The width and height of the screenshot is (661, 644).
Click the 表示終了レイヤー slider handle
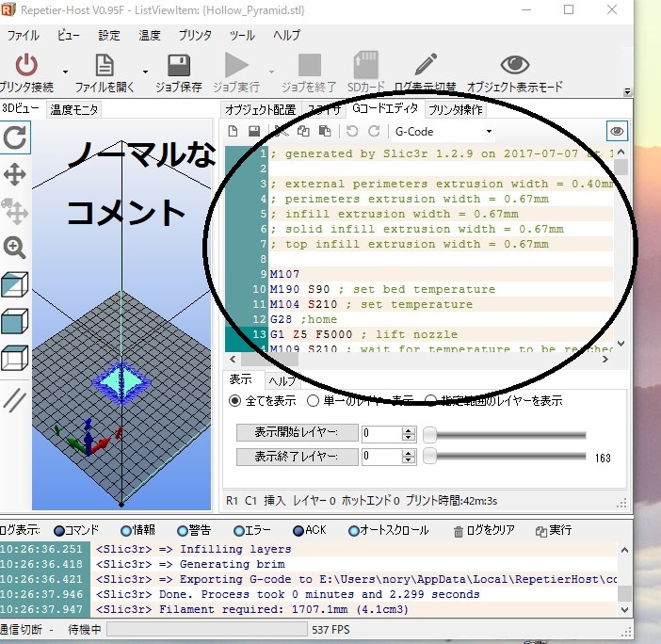429,456
